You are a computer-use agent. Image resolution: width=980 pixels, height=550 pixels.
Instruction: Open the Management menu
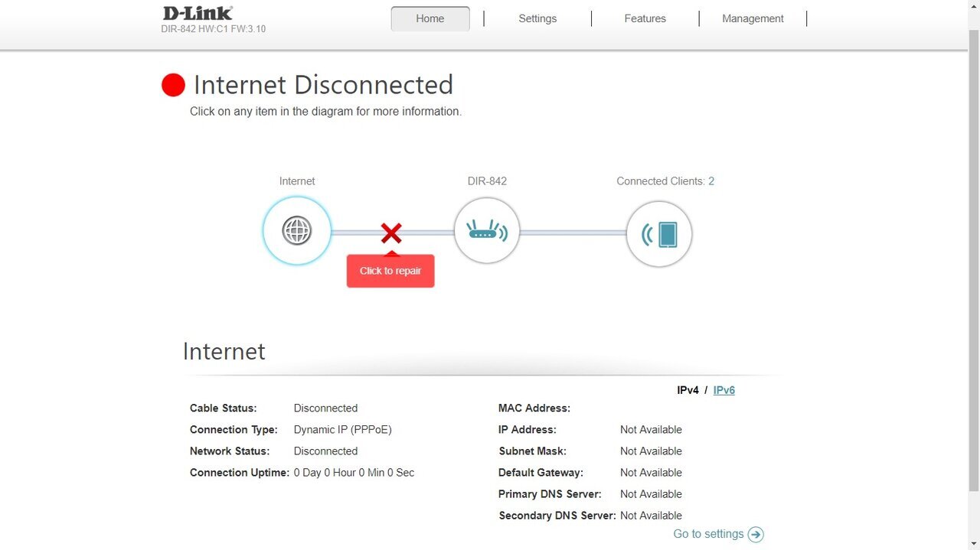753,18
